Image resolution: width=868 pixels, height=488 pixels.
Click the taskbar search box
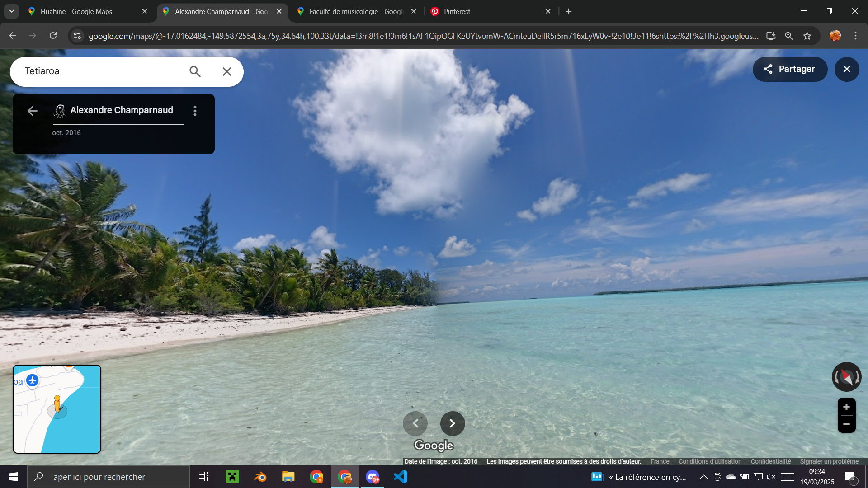pos(108,477)
